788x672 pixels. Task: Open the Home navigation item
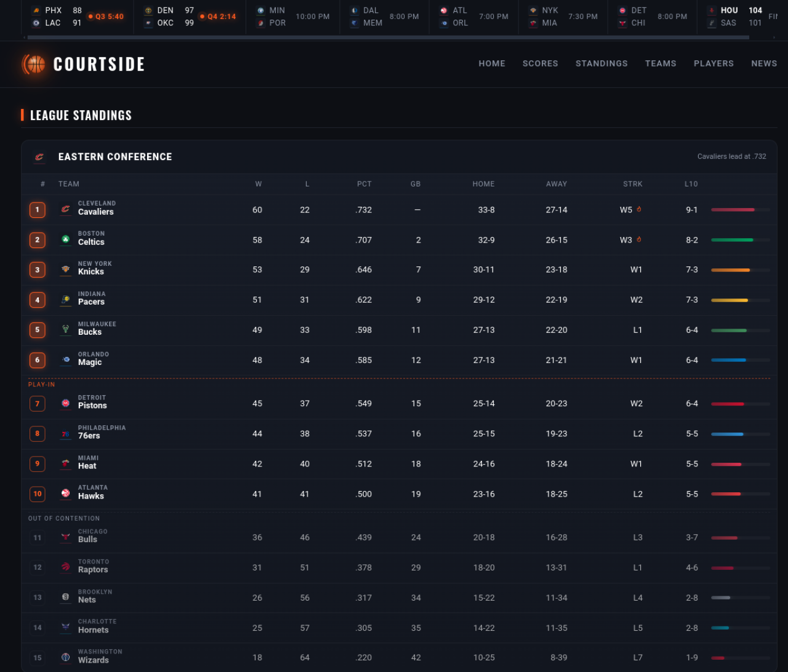[492, 63]
